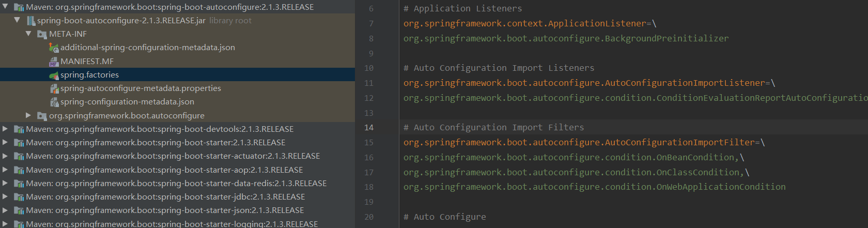Image resolution: width=868 pixels, height=228 pixels.
Task: Click the spring.factories file icon
Action: pyautogui.click(x=54, y=75)
